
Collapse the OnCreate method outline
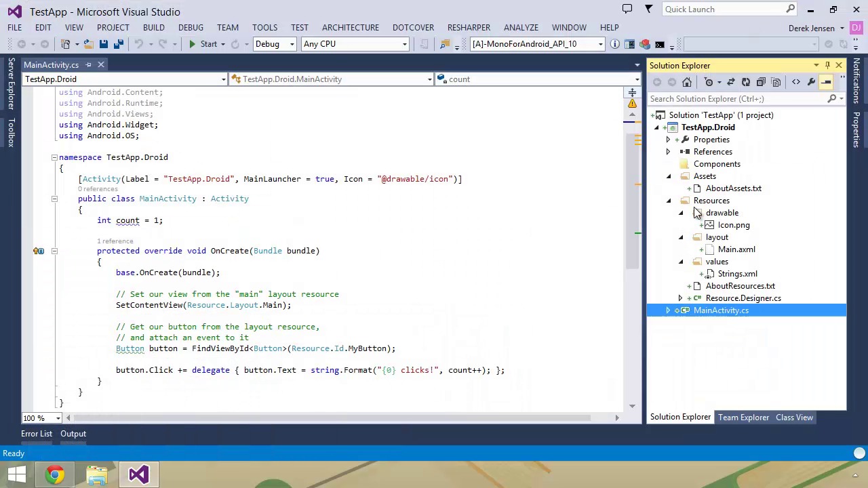pyautogui.click(x=54, y=251)
